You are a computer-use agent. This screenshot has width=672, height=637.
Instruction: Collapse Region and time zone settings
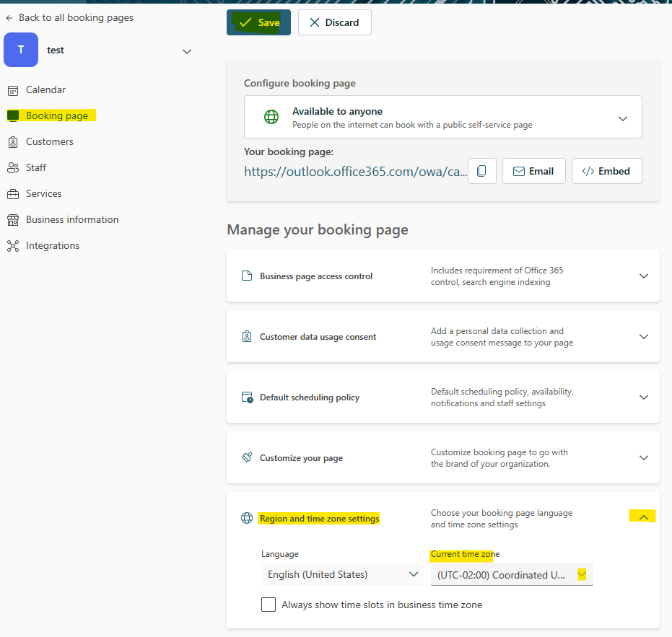643,517
